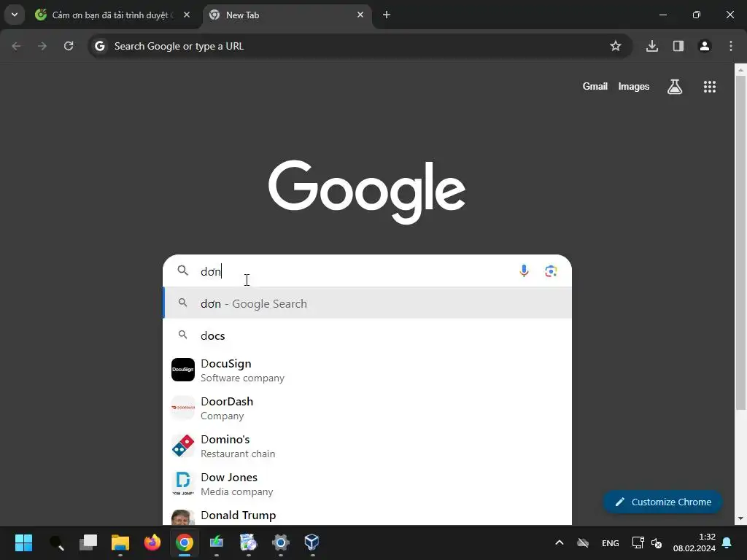Choose the Domino's suggestion
The width and height of the screenshot is (747, 560).
(367, 446)
